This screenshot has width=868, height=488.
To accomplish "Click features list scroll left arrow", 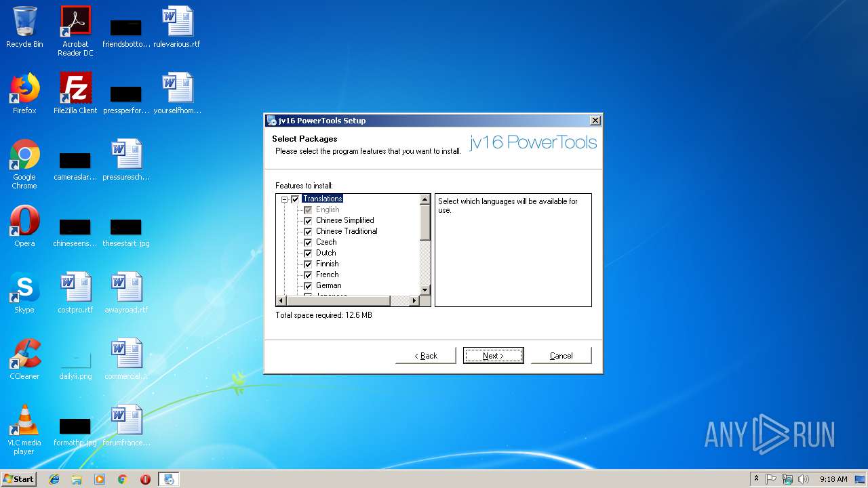I will point(281,300).
